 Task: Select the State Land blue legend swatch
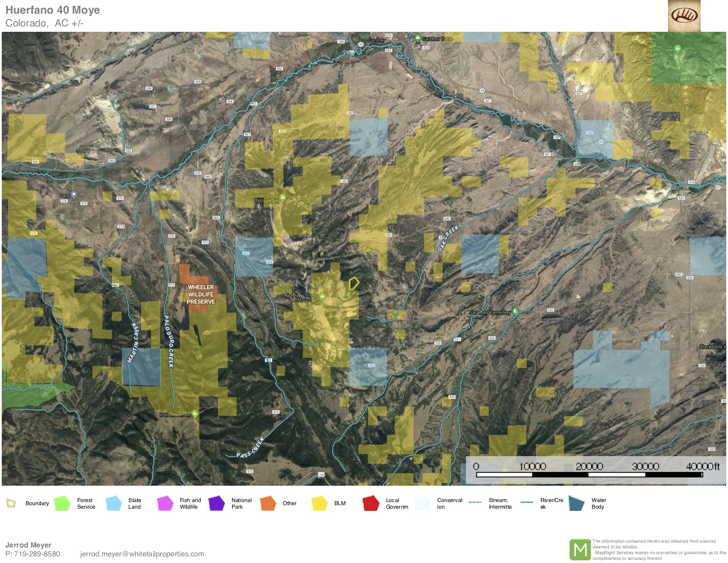[x=114, y=503]
